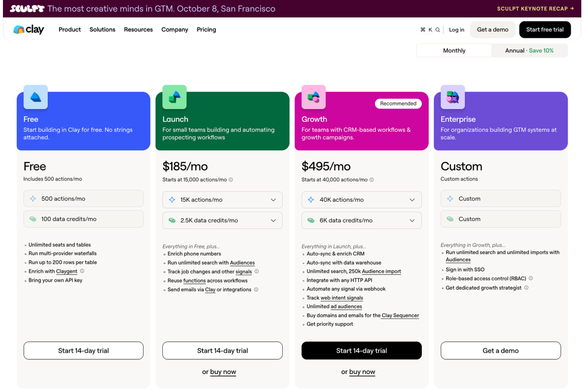Expand the 15K actions/mo dropdown chevron

coord(273,200)
